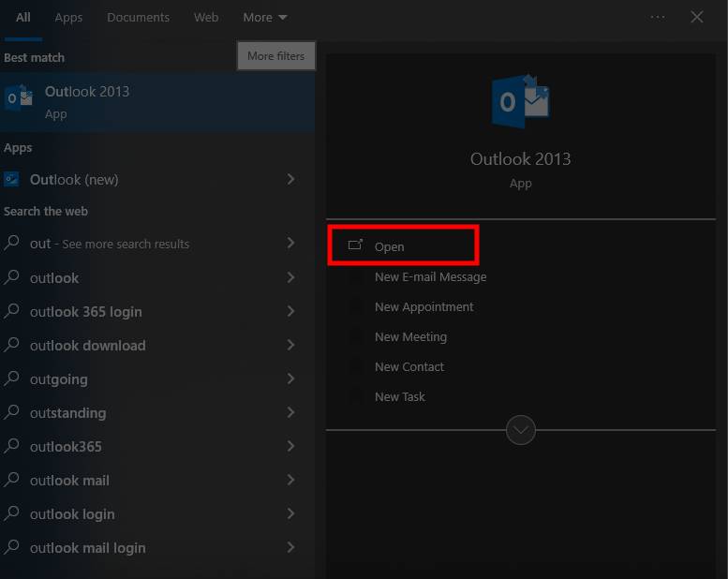Click the search icon beside 'outlook365'

tap(11, 446)
